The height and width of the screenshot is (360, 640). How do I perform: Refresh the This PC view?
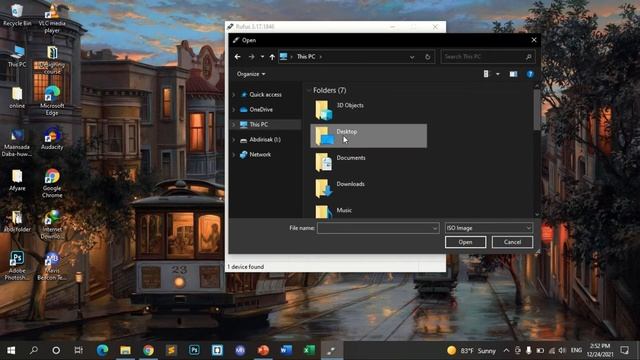[427, 57]
